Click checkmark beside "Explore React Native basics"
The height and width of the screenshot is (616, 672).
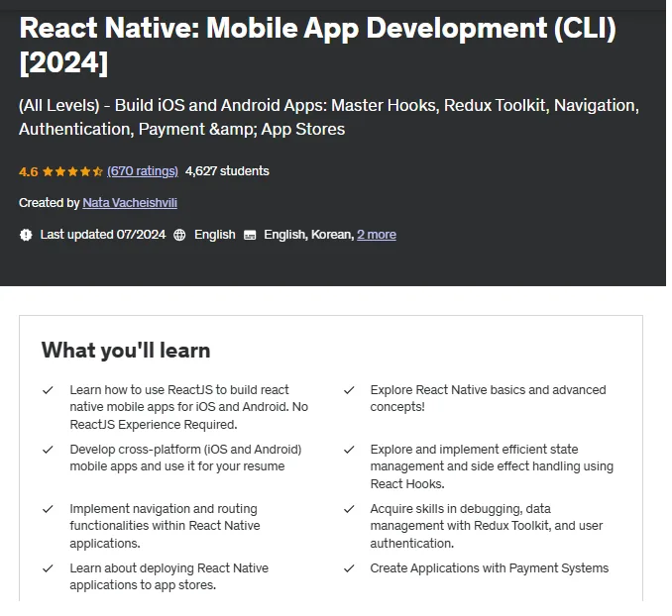coord(349,390)
